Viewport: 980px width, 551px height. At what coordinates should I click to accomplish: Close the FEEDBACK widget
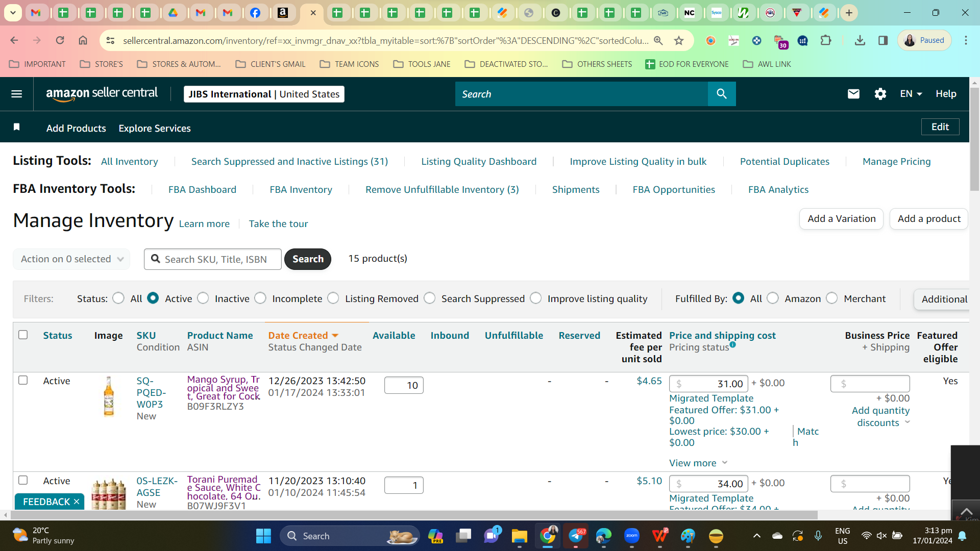77,502
